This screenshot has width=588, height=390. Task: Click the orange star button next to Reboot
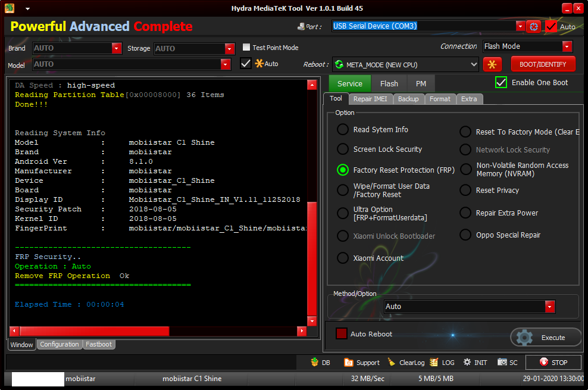click(x=492, y=64)
